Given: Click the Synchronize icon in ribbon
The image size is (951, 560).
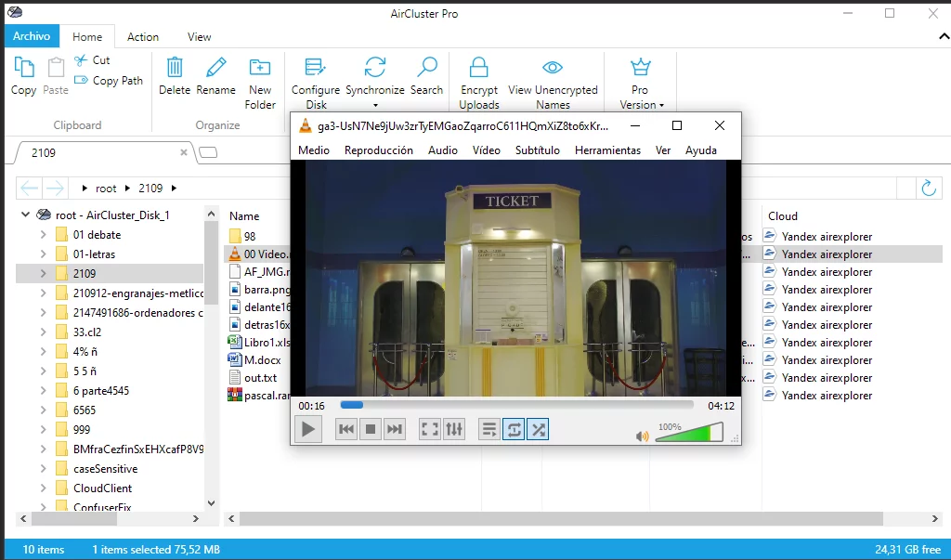Looking at the screenshot, I should [x=375, y=68].
